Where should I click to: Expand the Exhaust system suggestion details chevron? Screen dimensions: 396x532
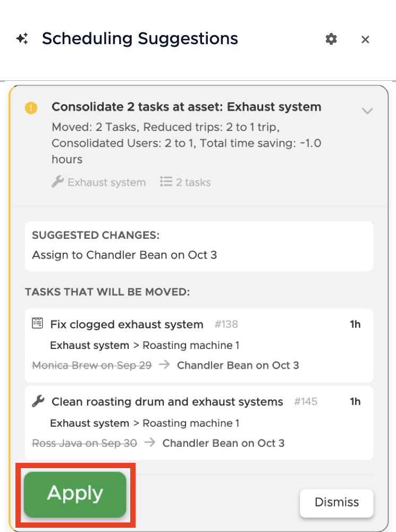(367, 111)
